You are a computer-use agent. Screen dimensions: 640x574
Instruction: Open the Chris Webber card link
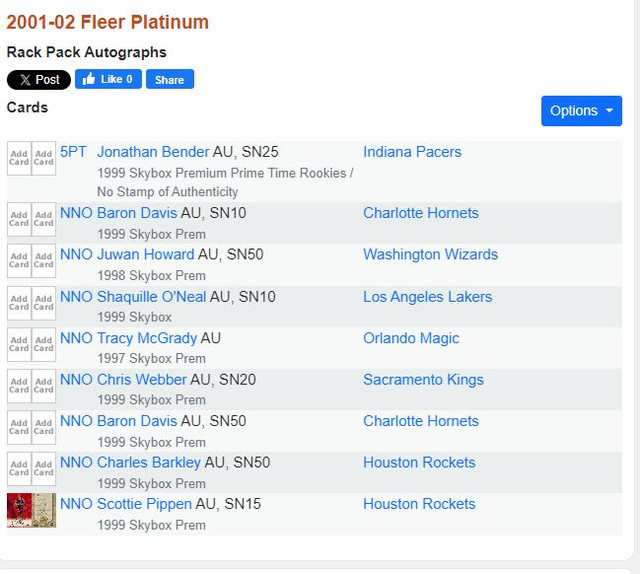click(x=142, y=380)
